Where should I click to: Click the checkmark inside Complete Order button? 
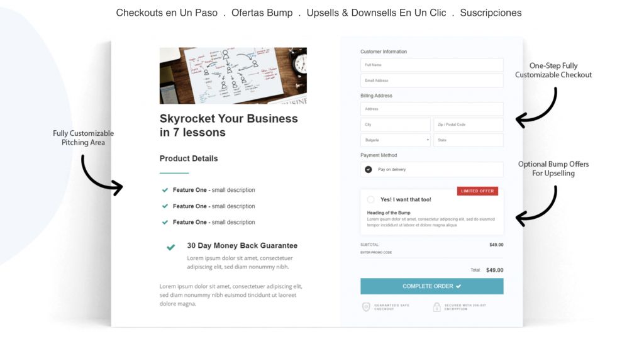pos(458,286)
